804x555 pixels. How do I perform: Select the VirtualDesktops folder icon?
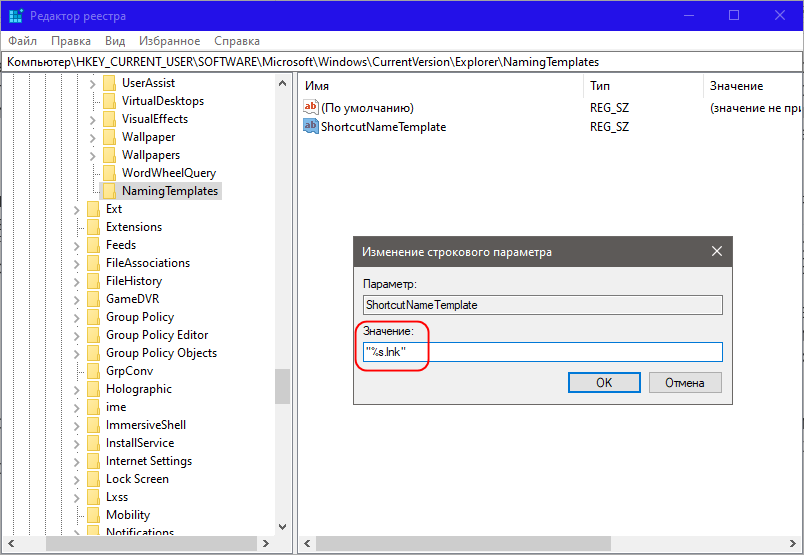(109, 101)
